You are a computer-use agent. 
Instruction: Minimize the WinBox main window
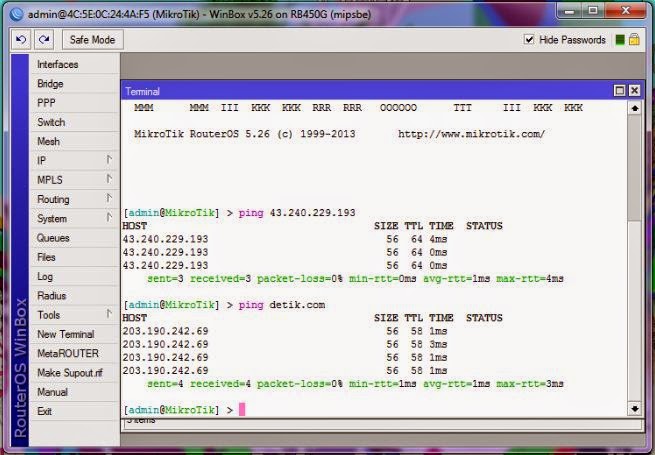569,11
